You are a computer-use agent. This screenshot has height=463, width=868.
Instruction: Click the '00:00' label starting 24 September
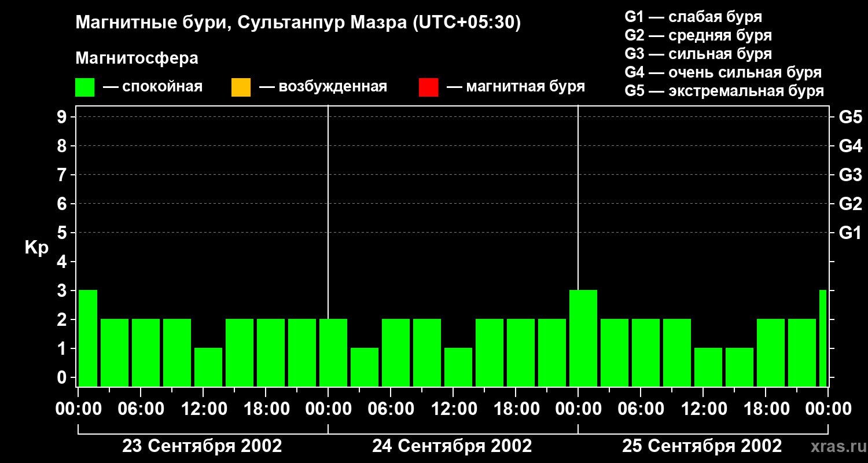(328, 409)
